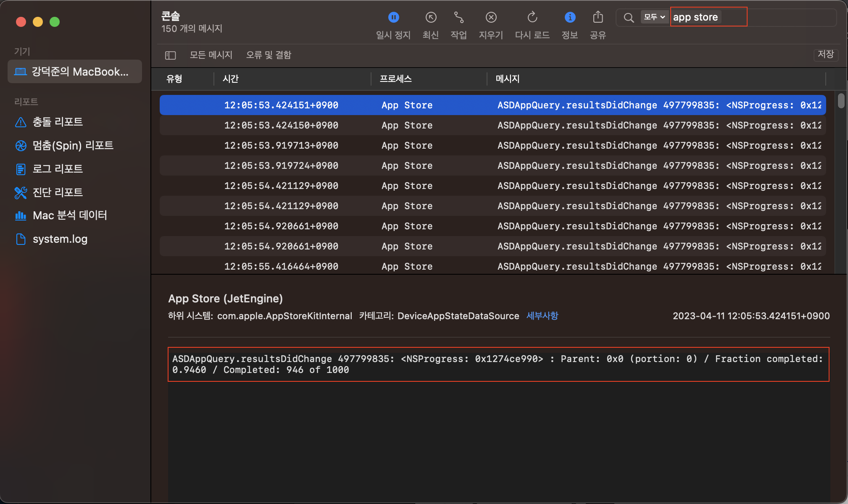Select log row at 12:05:53.919724+0900
This screenshot has width=848, height=504.
[492, 165]
